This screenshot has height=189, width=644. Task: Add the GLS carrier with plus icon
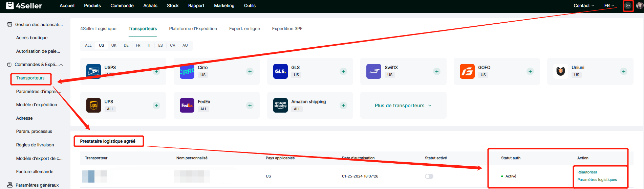coord(343,71)
